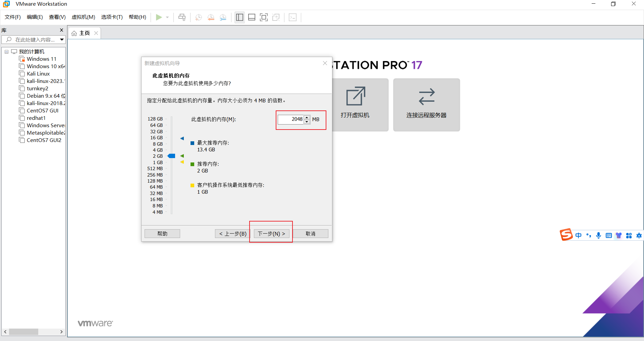Screen dimensions: 644x341
Task: Click the Sogou soft keyboard icon
Action: (609, 236)
